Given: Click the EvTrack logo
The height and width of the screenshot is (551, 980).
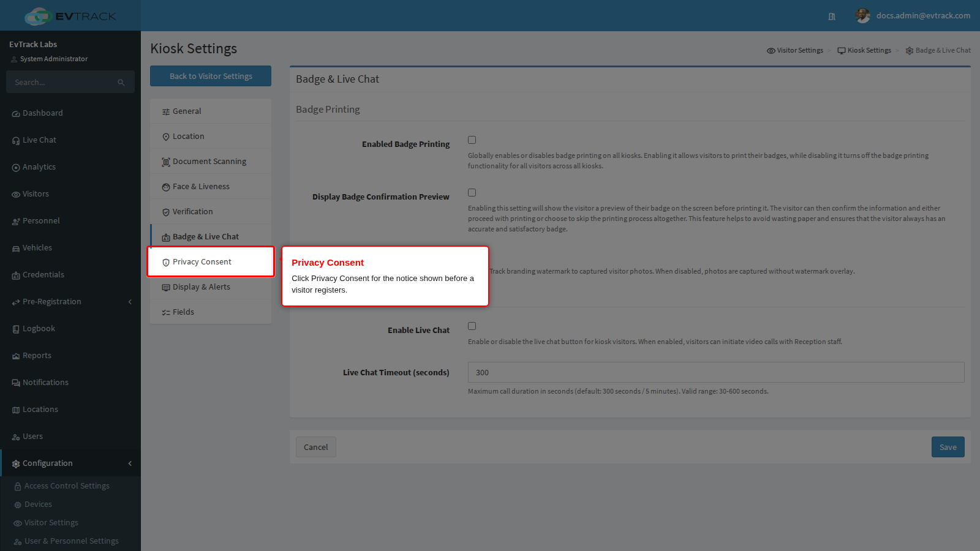Looking at the screenshot, I should coord(70,16).
